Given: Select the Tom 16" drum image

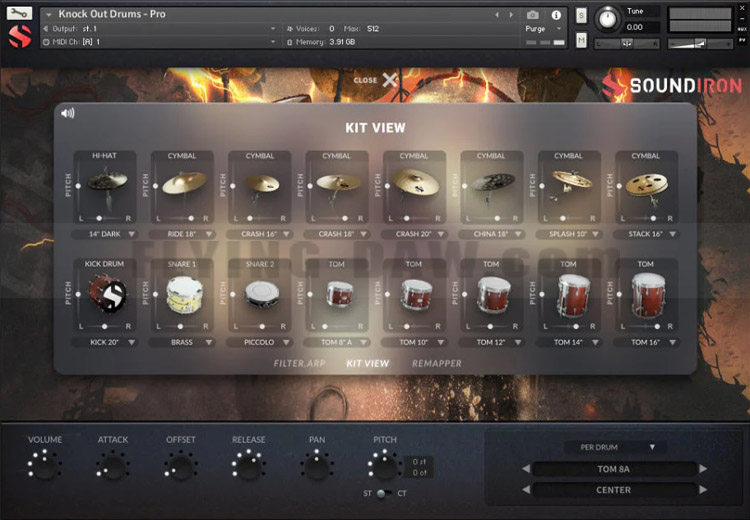Looking at the screenshot, I should [x=648, y=295].
